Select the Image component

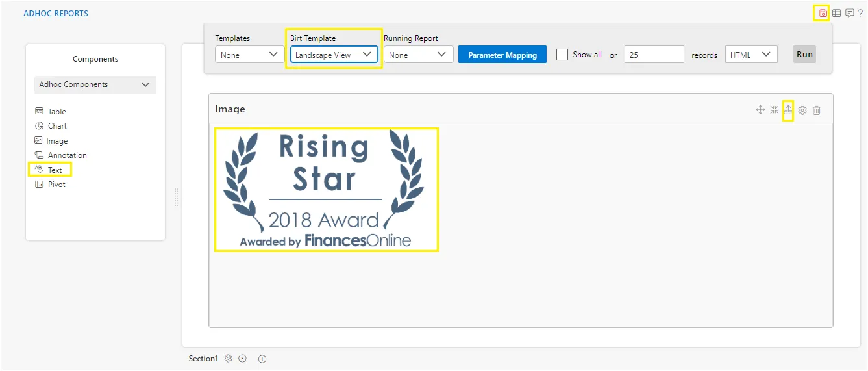coord(51,140)
